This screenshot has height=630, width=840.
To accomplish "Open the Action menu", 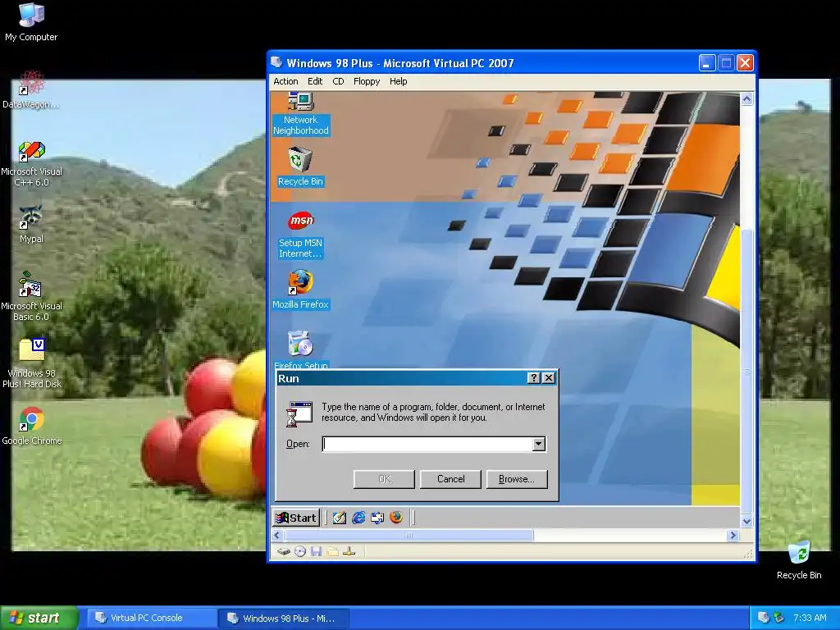I will click(x=285, y=81).
